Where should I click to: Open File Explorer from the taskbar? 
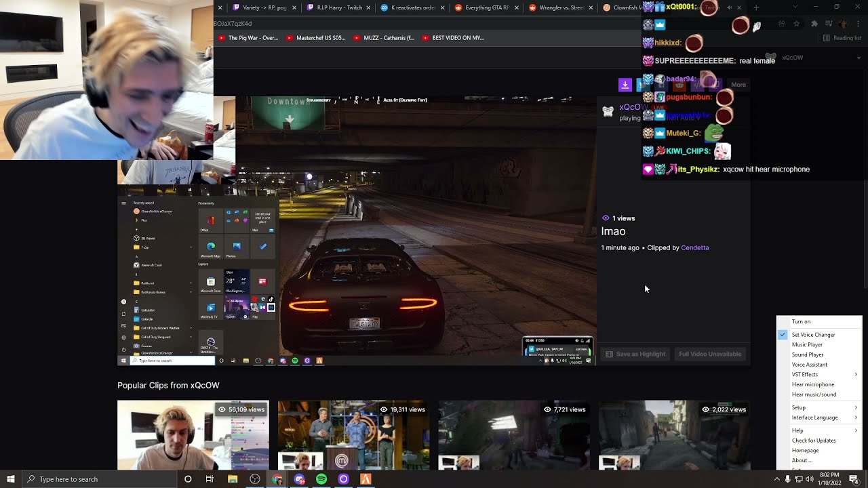[x=233, y=479]
